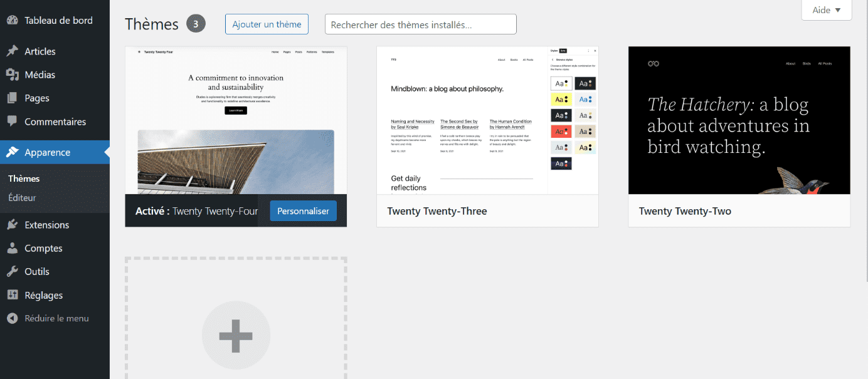Click Personnaliser on the active theme

click(x=303, y=211)
